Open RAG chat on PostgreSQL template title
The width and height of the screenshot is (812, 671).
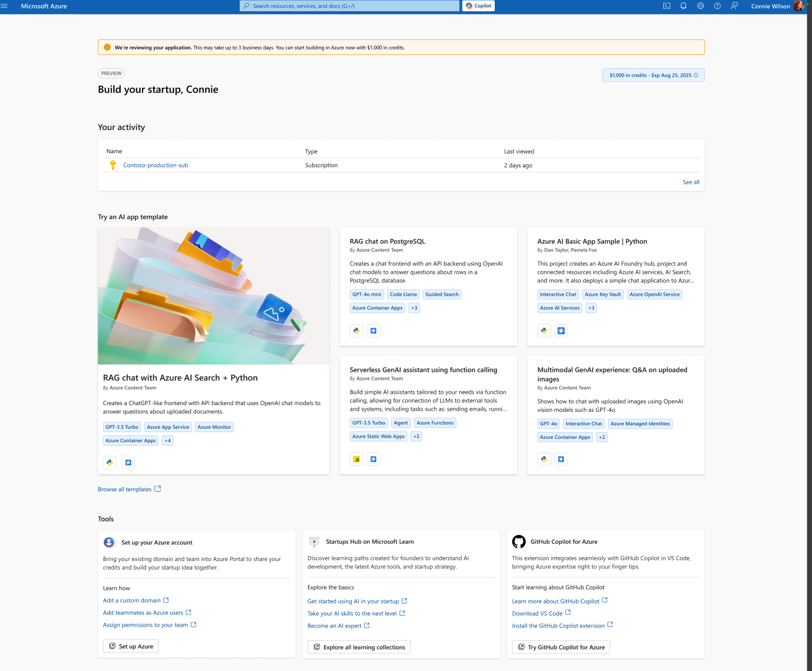388,241
